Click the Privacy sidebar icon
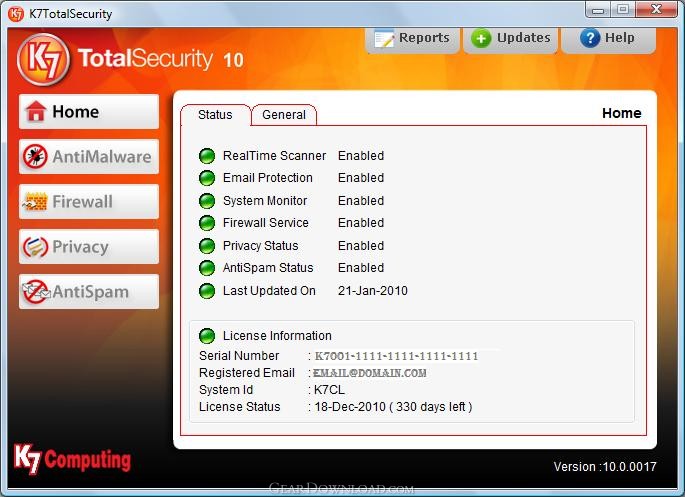 [x=35, y=247]
